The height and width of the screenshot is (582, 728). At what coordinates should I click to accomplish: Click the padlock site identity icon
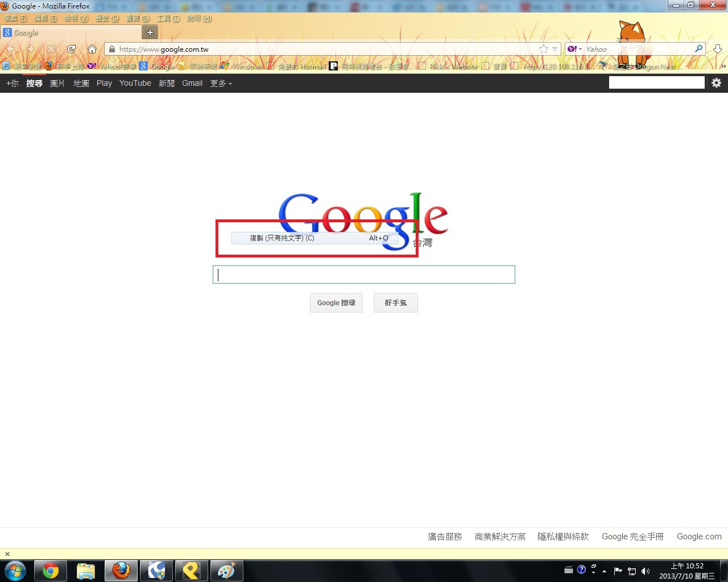[112, 49]
